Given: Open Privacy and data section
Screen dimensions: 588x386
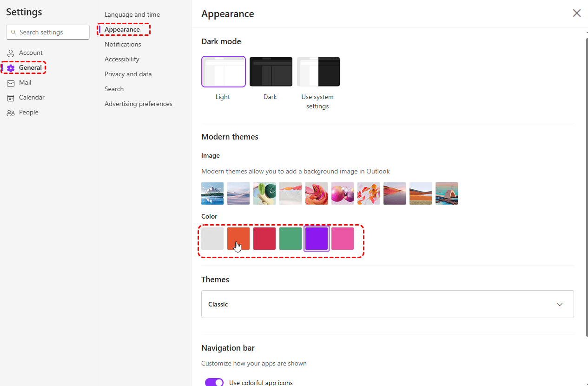Looking at the screenshot, I should pos(128,74).
